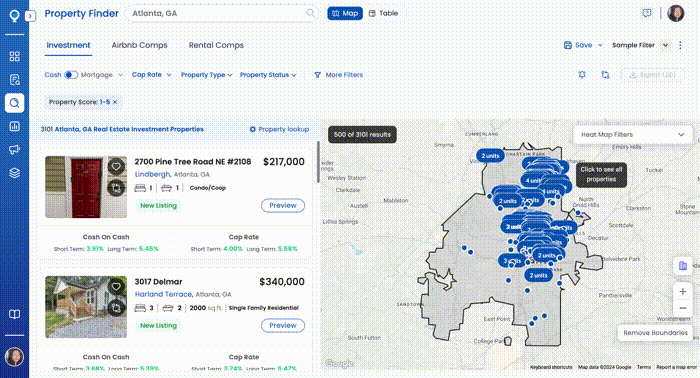Click the 500 of 3101 results badge
The image size is (700, 378).
pos(362,134)
